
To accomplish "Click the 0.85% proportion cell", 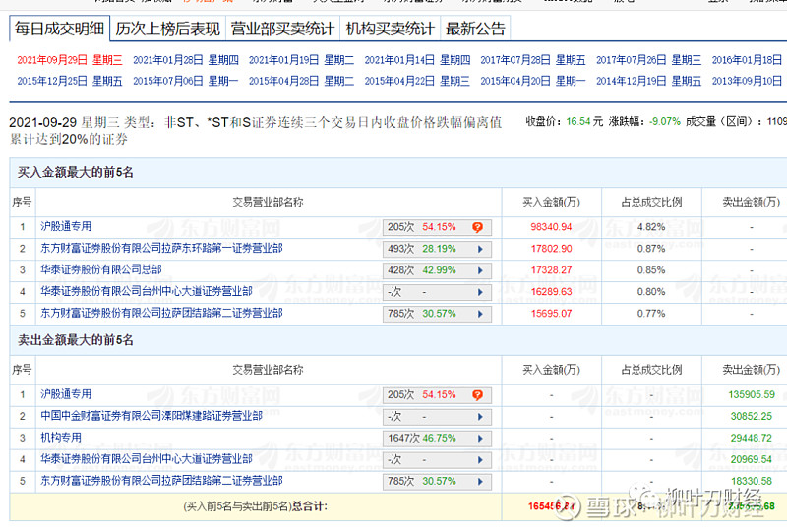I will click(651, 270).
